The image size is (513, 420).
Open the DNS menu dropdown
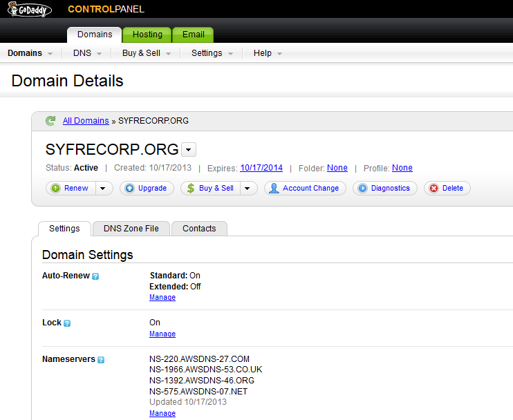click(87, 53)
